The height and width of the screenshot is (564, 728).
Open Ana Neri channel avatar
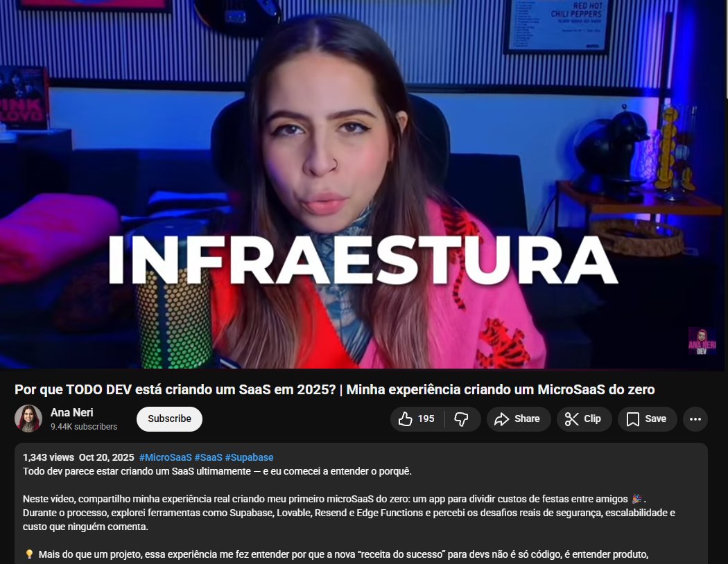click(28, 418)
